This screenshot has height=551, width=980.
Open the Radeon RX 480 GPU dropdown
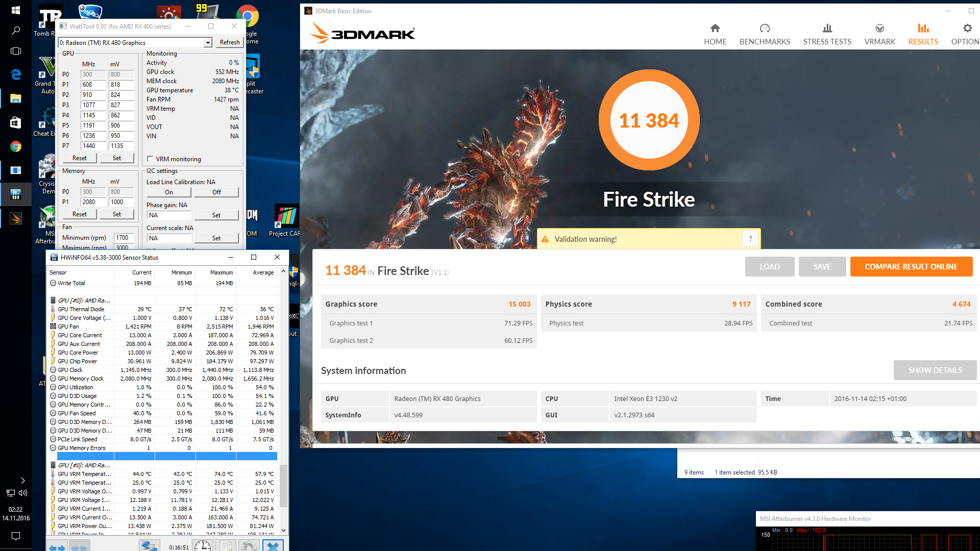(x=208, y=43)
